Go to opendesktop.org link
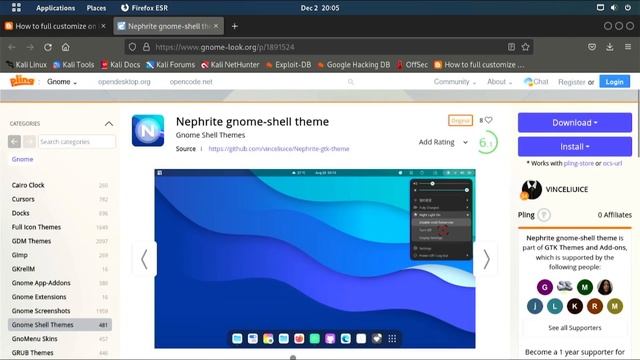640x360 pixels. pos(124,82)
